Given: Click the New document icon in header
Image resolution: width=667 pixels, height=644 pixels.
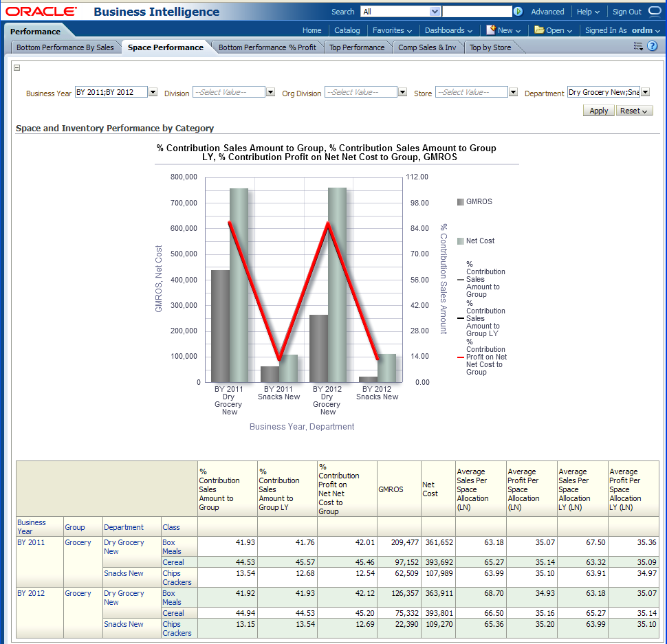Looking at the screenshot, I should (x=491, y=30).
